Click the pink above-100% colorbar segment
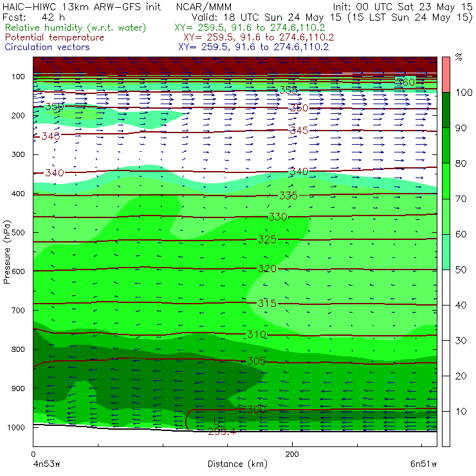 pos(446,75)
